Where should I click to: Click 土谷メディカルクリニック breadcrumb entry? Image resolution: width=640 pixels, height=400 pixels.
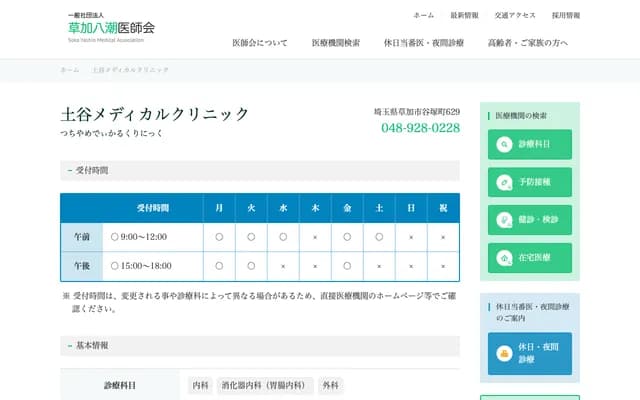(x=130, y=70)
